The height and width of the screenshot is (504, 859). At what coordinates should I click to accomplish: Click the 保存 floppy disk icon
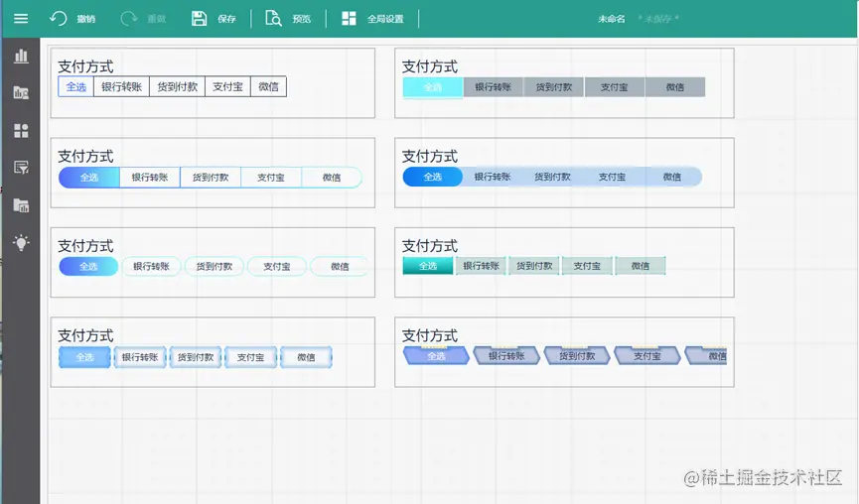click(x=199, y=19)
